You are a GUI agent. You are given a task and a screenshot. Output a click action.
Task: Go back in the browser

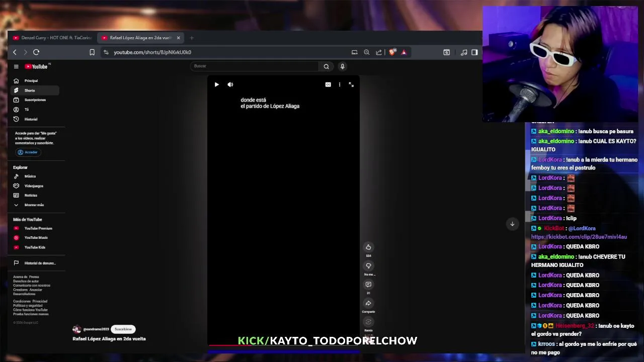[x=15, y=52]
